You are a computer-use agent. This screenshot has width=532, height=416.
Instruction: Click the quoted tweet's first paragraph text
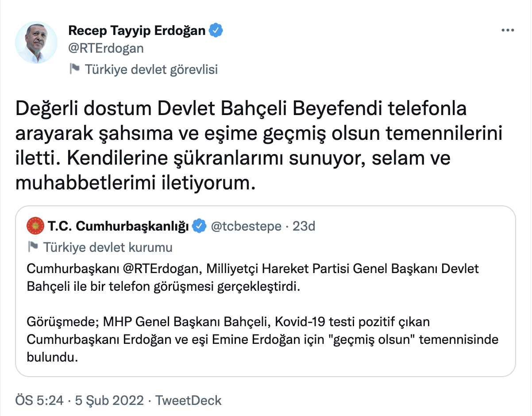pyautogui.click(x=253, y=277)
